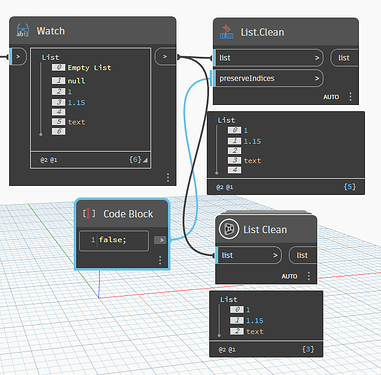
Task: Click the List header in the {3} preview
Action: tap(229, 299)
